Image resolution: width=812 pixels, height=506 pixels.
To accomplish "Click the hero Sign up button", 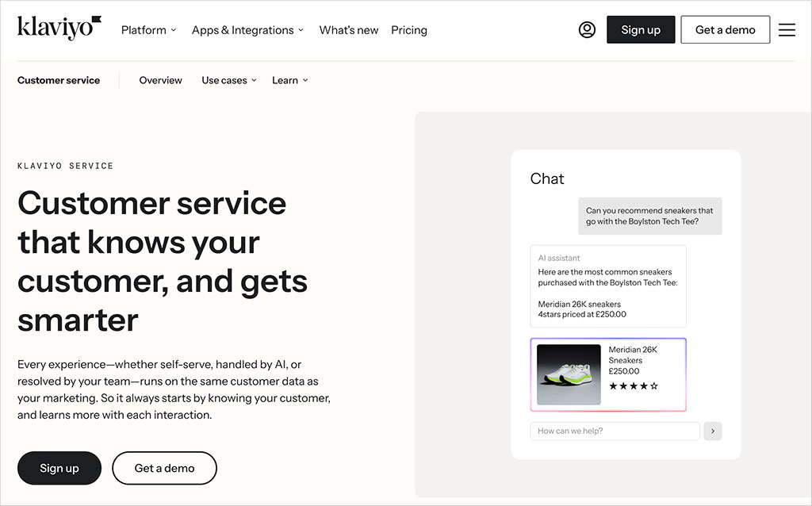I will 59,468.
